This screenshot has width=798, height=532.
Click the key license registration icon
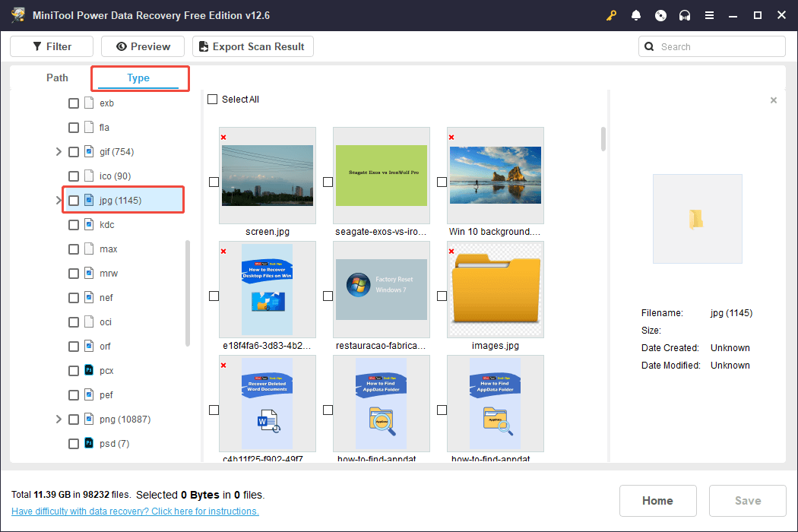coord(611,14)
